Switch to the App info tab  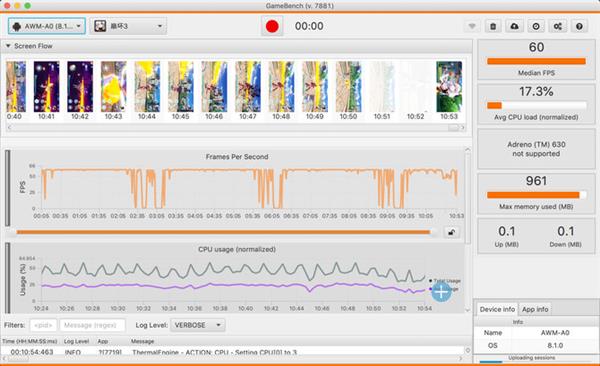pos(535,309)
